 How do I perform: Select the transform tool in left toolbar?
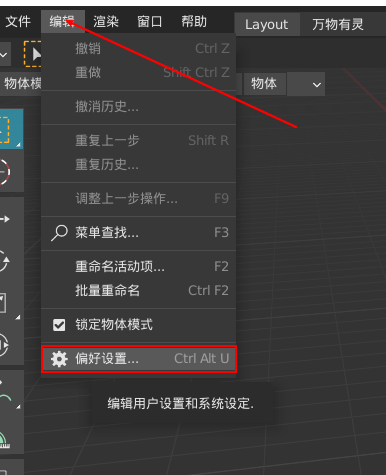(11, 344)
